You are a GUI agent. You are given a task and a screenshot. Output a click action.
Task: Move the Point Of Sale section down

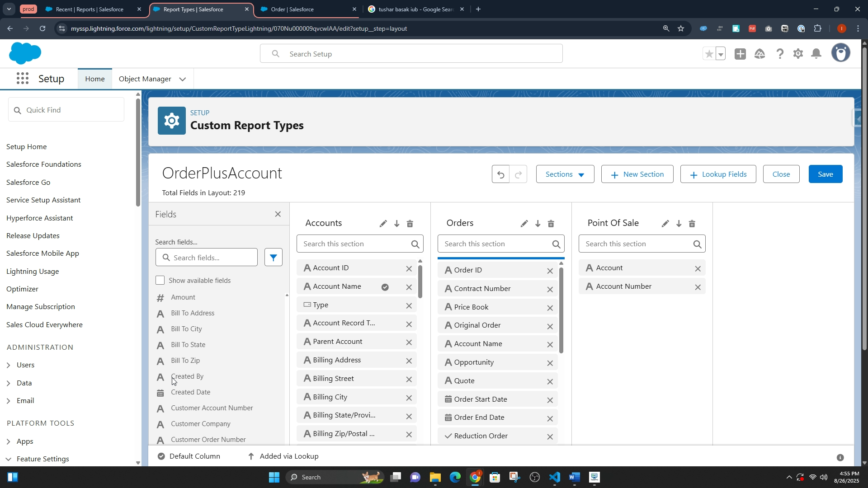pyautogui.click(x=679, y=224)
